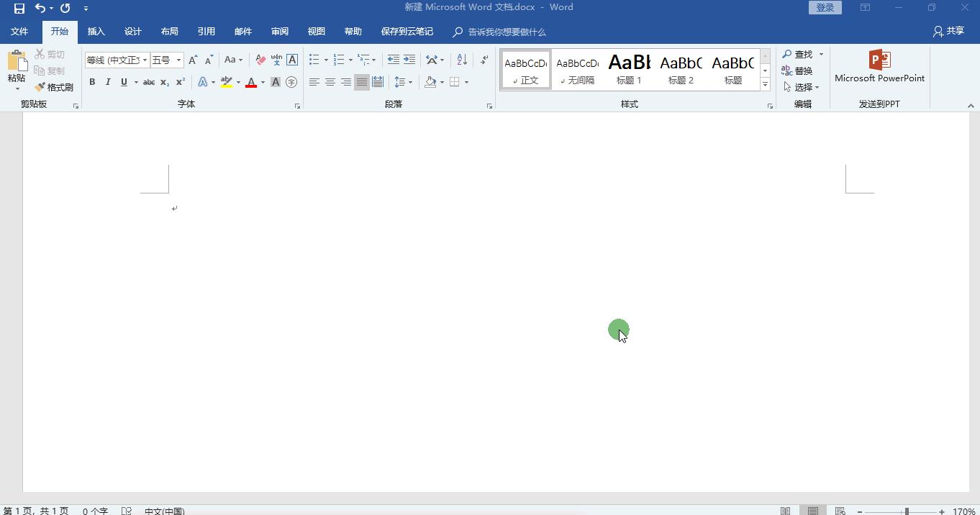The height and width of the screenshot is (515, 980).
Task: Apply bullet list
Action: (x=314, y=60)
